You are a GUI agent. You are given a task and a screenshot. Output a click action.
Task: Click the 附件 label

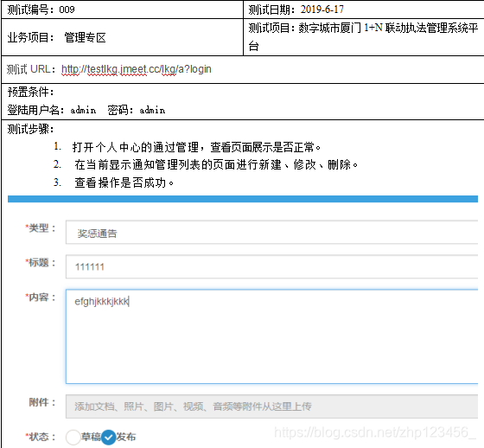[x=42, y=402]
